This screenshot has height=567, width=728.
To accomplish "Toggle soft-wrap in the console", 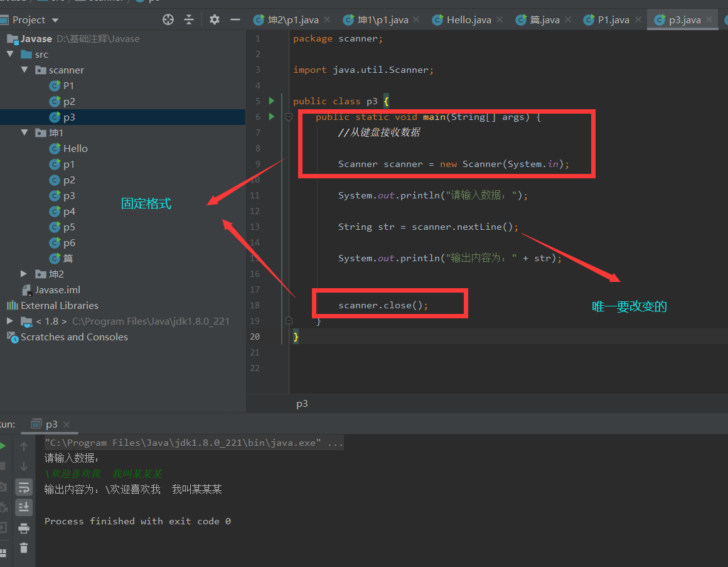I will (x=24, y=487).
